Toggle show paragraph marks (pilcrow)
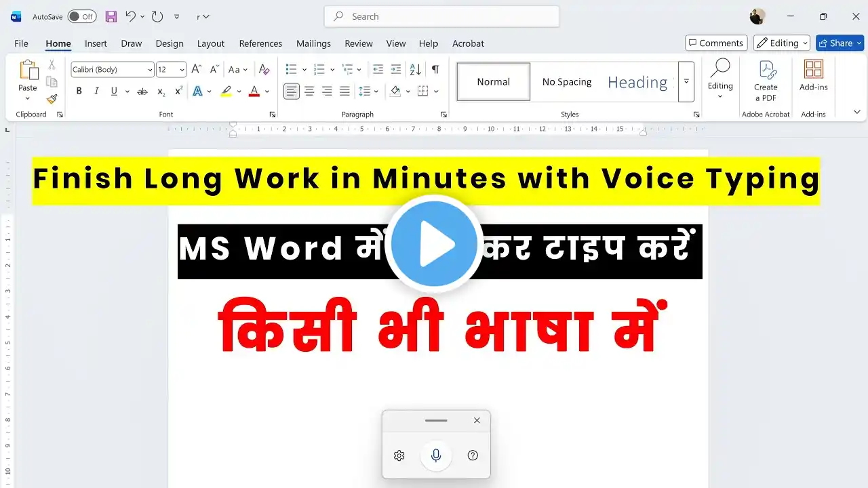Screen dimensions: 868x488 pos(435,69)
